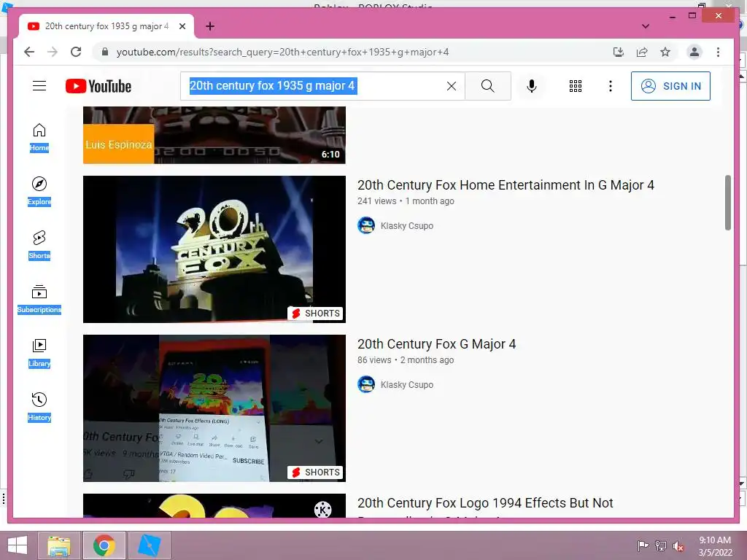This screenshot has height=560, width=747.
Task: Select the 20th century fox 1935 tab
Action: tap(107, 26)
